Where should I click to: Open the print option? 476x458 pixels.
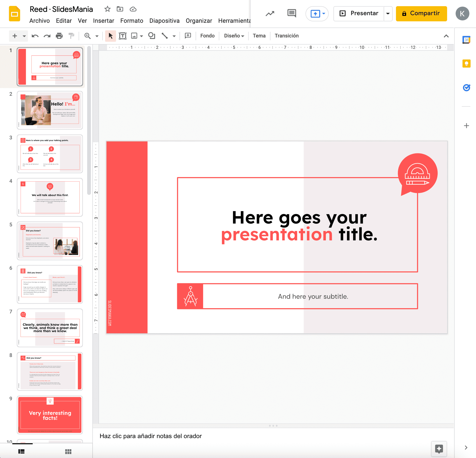point(59,36)
